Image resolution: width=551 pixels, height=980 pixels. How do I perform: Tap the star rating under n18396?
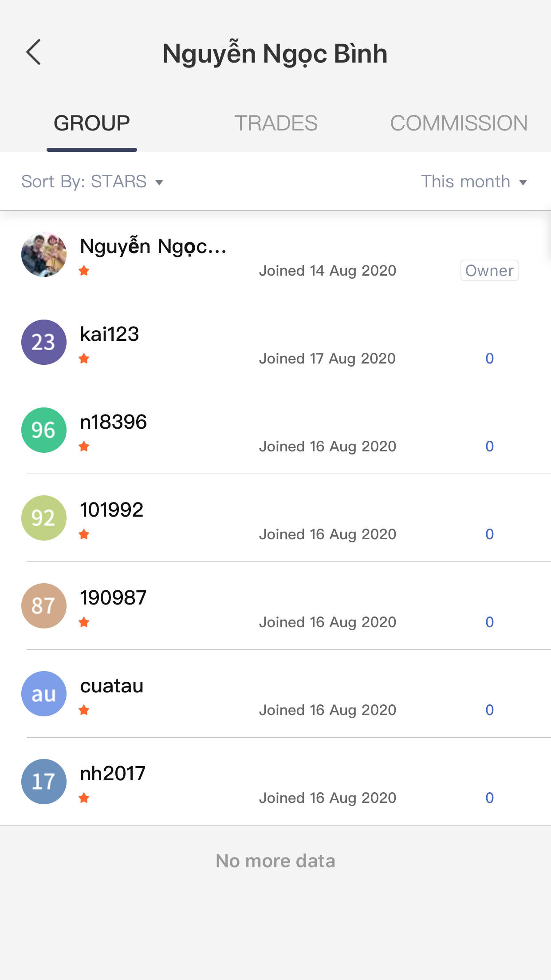point(84,446)
